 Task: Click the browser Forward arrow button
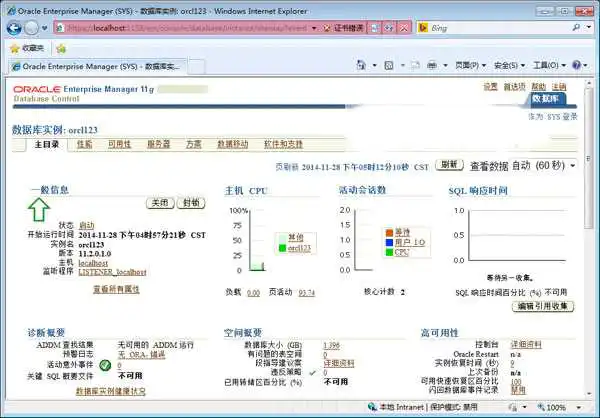click(x=31, y=28)
